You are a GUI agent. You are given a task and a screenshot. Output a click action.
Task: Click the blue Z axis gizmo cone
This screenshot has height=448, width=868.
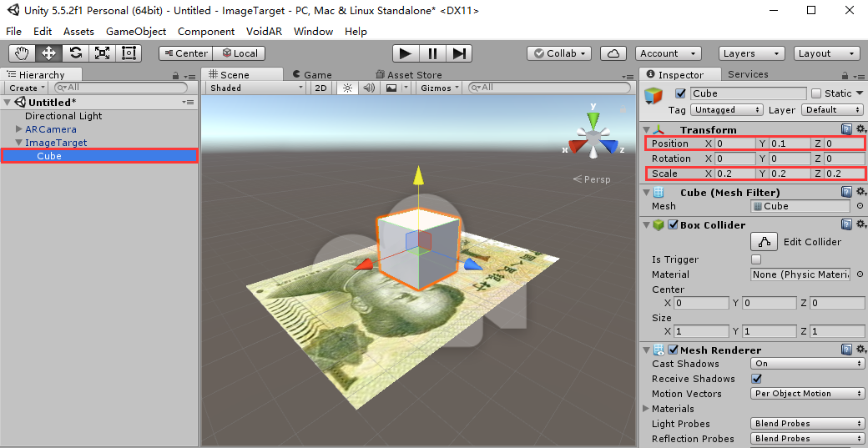point(609,146)
